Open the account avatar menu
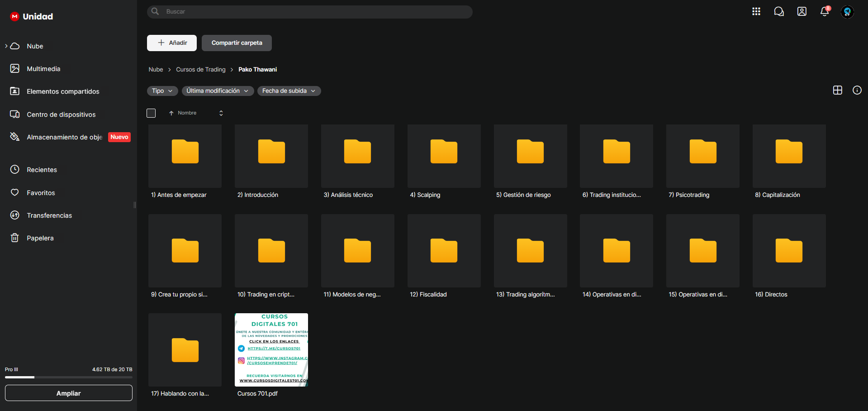 (x=847, y=12)
